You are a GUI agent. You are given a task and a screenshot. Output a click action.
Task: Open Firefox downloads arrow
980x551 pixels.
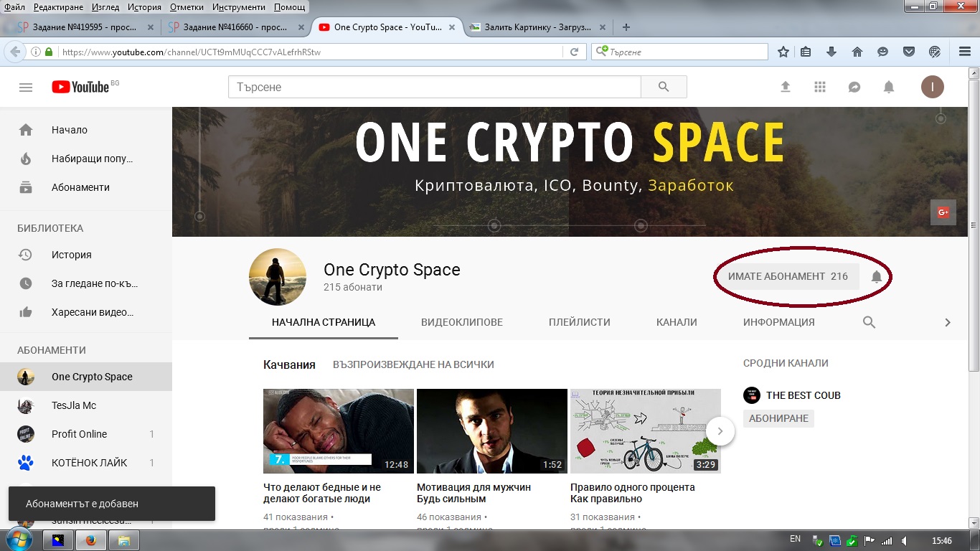(831, 52)
